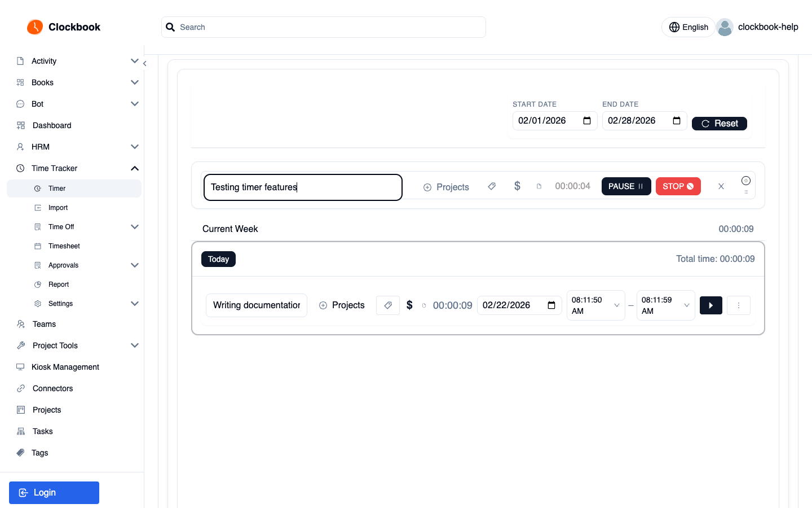Open calendar on the 02/22/2026 entry date
This screenshot has width=812, height=508.
[551, 305]
